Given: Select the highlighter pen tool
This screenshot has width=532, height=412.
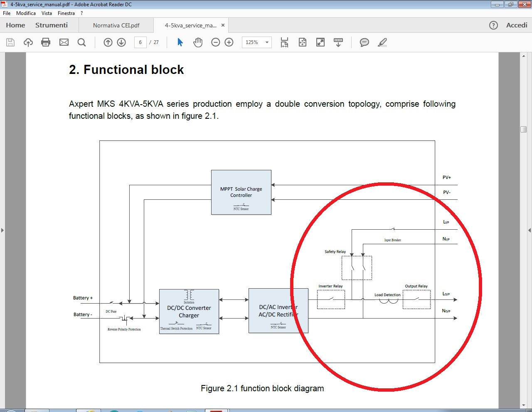Looking at the screenshot, I should (x=382, y=42).
